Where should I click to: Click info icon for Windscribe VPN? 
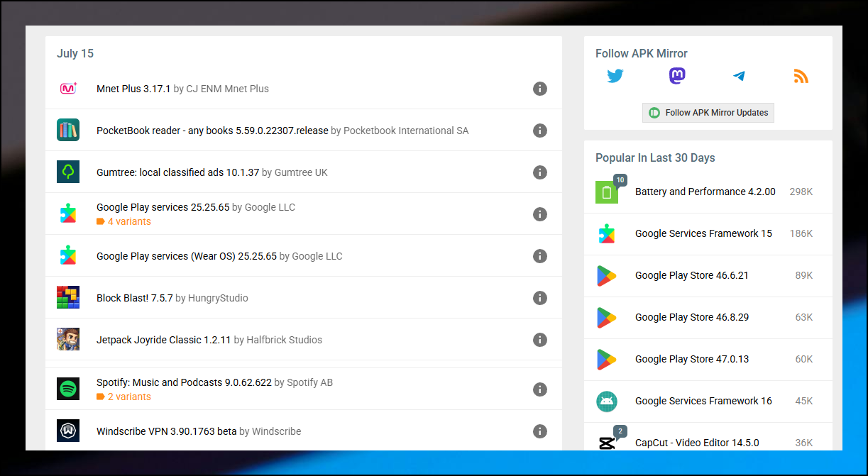pos(540,431)
